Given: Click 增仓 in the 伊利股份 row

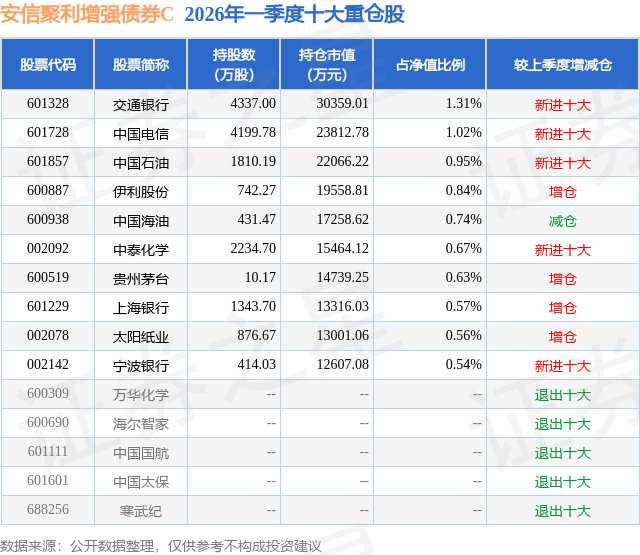Looking at the screenshot, I should 563,192.
